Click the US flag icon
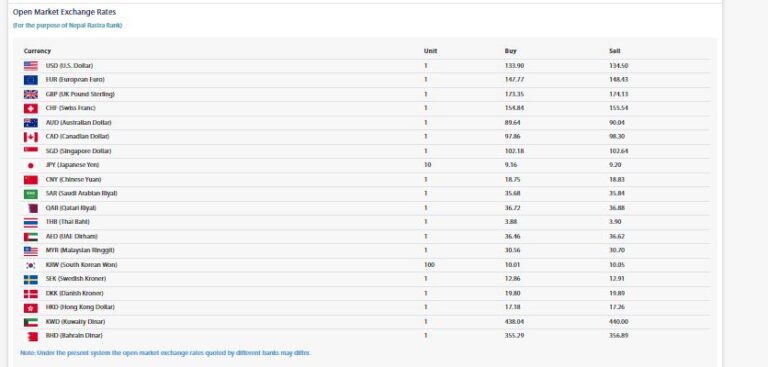 click(30, 66)
